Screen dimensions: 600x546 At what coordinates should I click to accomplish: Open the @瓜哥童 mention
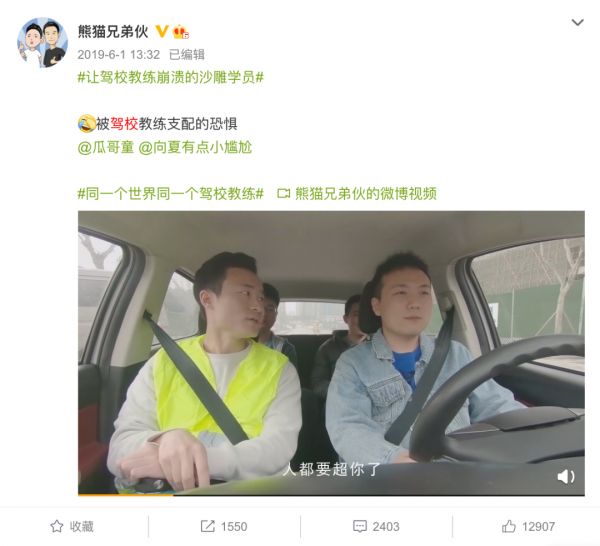(106, 147)
